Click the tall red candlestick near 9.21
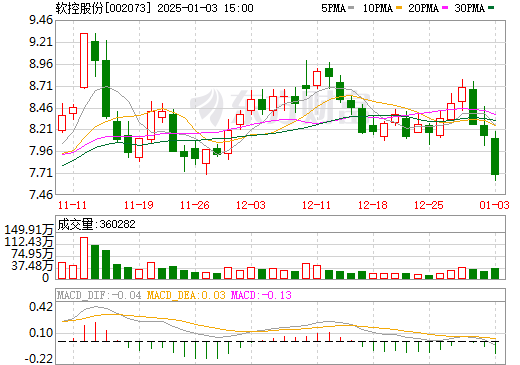Image resolution: width=520 pixels, height=365 pixels. coord(84,61)
